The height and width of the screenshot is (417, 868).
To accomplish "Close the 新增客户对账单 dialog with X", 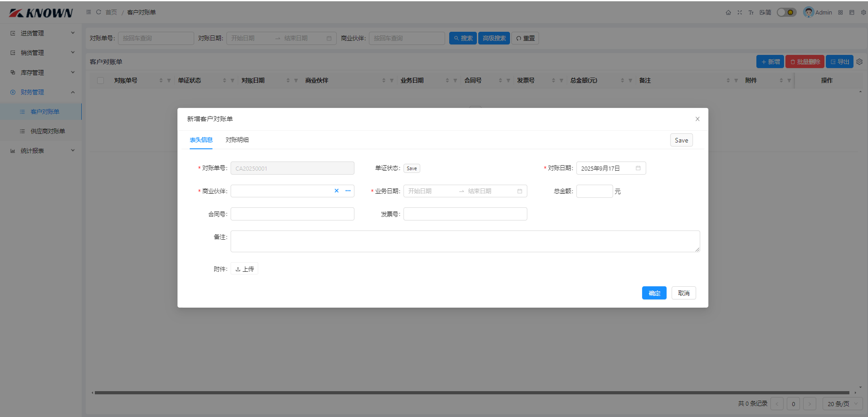I will [x=697, y=119].
